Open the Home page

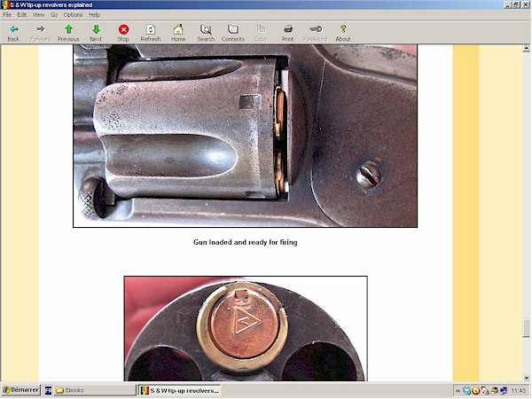178,33
